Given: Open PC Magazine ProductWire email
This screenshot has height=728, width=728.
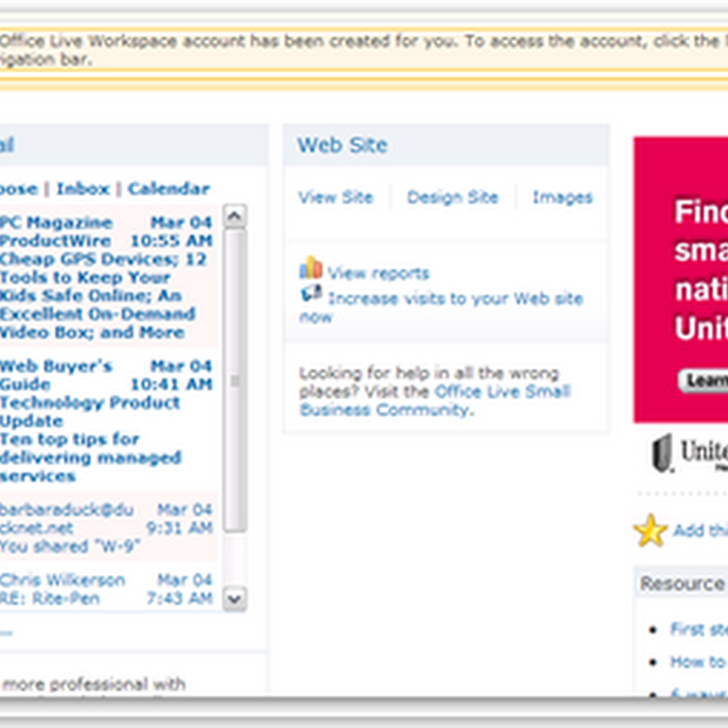Looking at the screenshot, I should click(106, 278).
